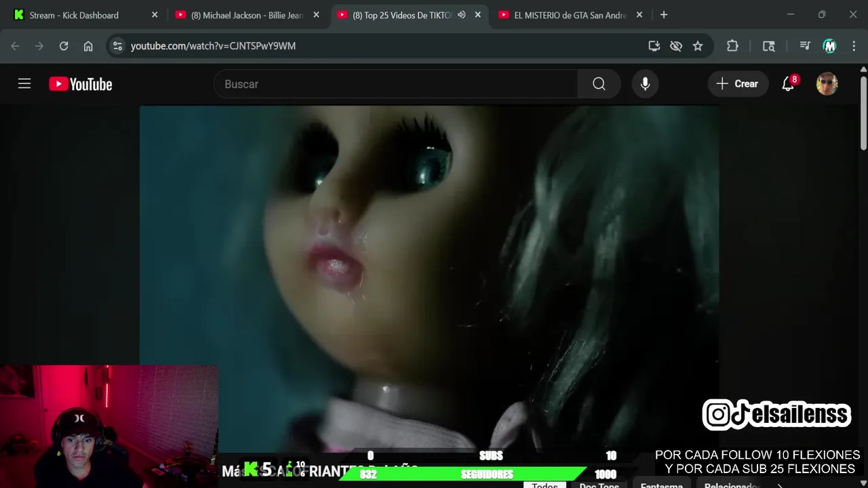The image size is (868, 488).
Task: View site information next to the URL
Action: pos(117,46)
